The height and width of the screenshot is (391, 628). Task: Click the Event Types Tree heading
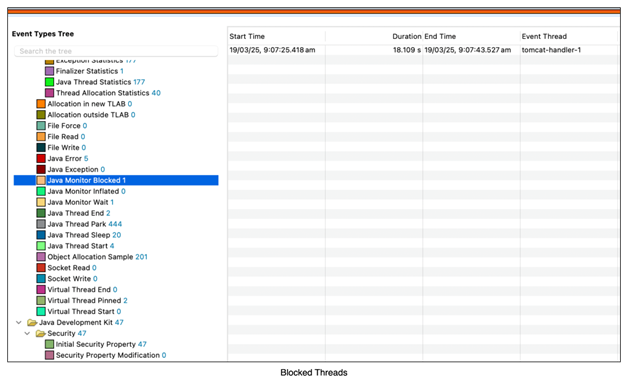coord(43,34)
